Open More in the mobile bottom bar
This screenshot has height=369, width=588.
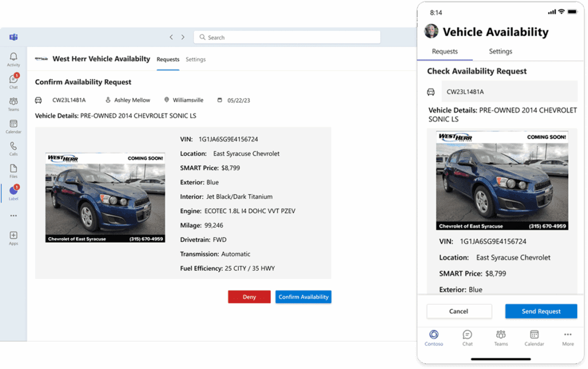coord(567,337)
